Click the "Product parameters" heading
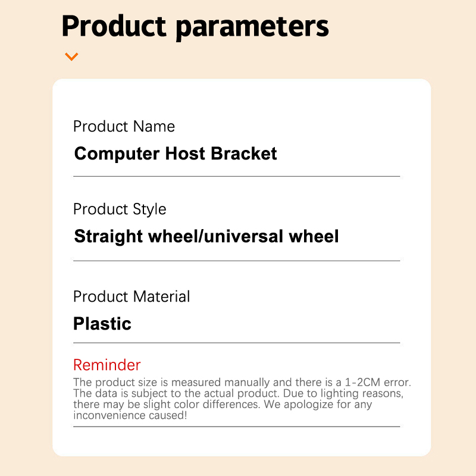The width and height of the screenshot is (476, 476). (195, 26)
